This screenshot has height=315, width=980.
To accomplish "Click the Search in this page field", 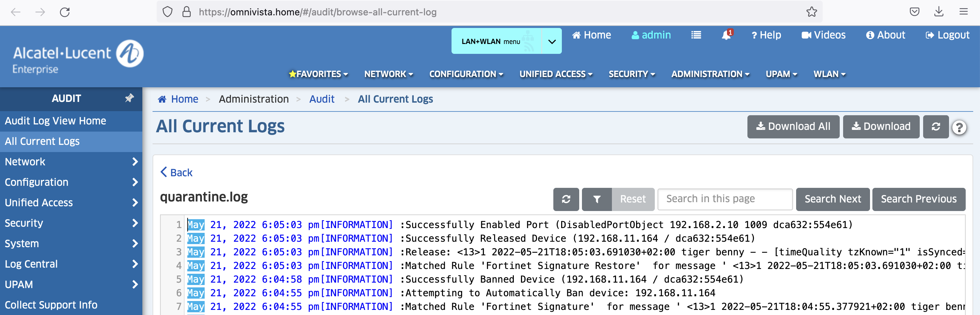I will tap(725, 199).
